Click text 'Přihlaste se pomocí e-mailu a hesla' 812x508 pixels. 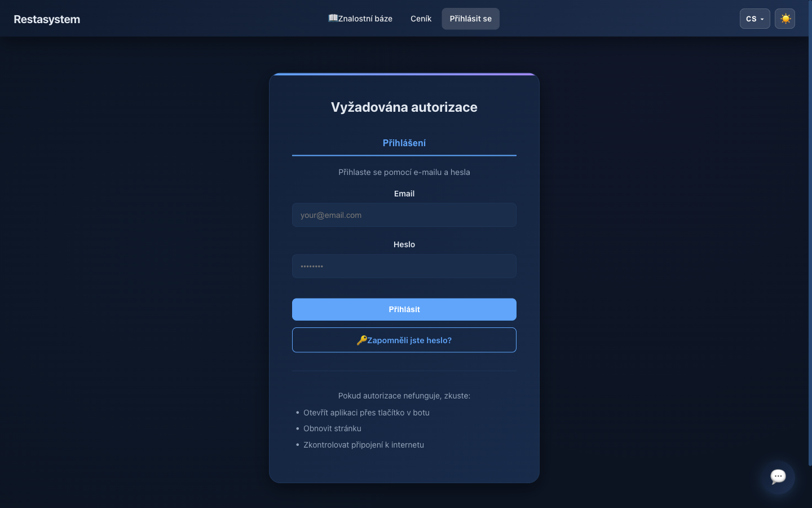pyautogui.click(x=404, y=172)
